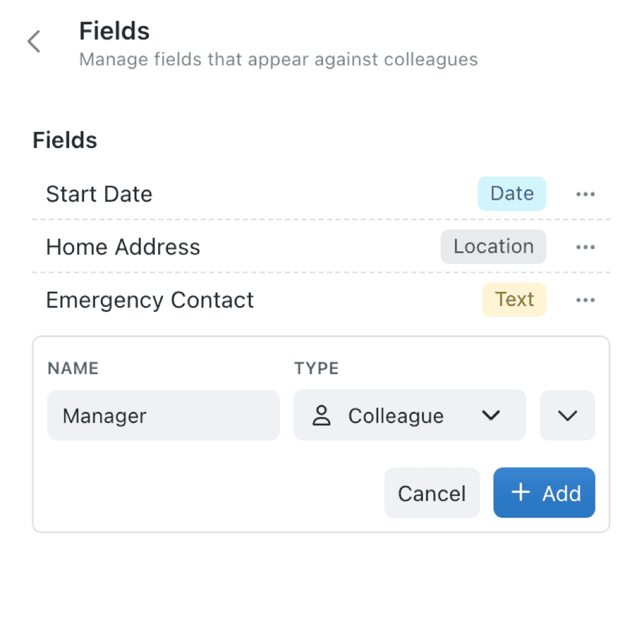Screen dimensions: 644x644
Task: Click the plus icon on the Add button
Action: pos(520,493)
